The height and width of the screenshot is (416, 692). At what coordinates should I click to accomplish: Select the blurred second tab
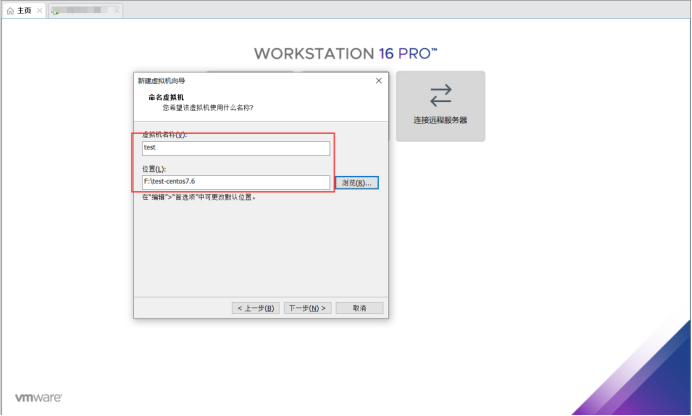click(x=85, y=11)
